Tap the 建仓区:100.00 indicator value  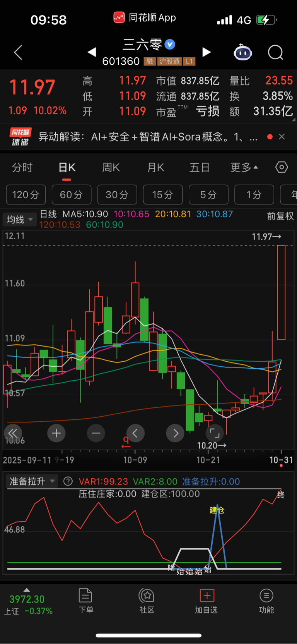171,494
